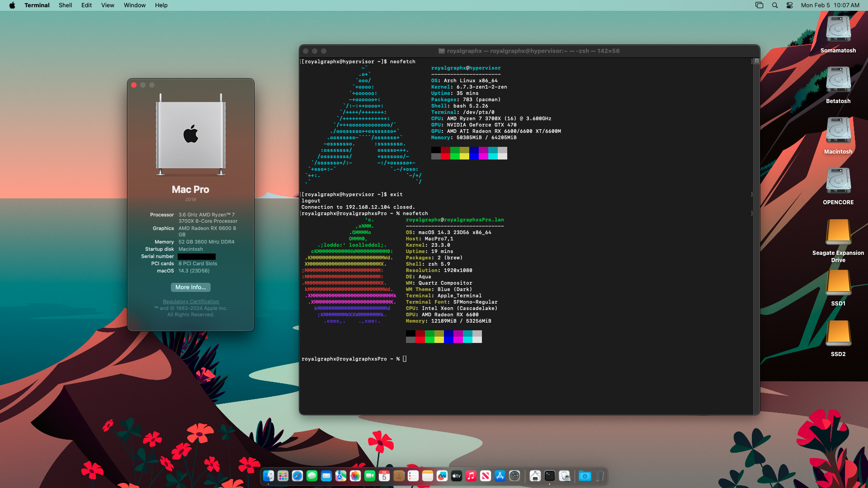Open Messages app in the Dock
Screen dimensions: 868x488
click(312, 476)
